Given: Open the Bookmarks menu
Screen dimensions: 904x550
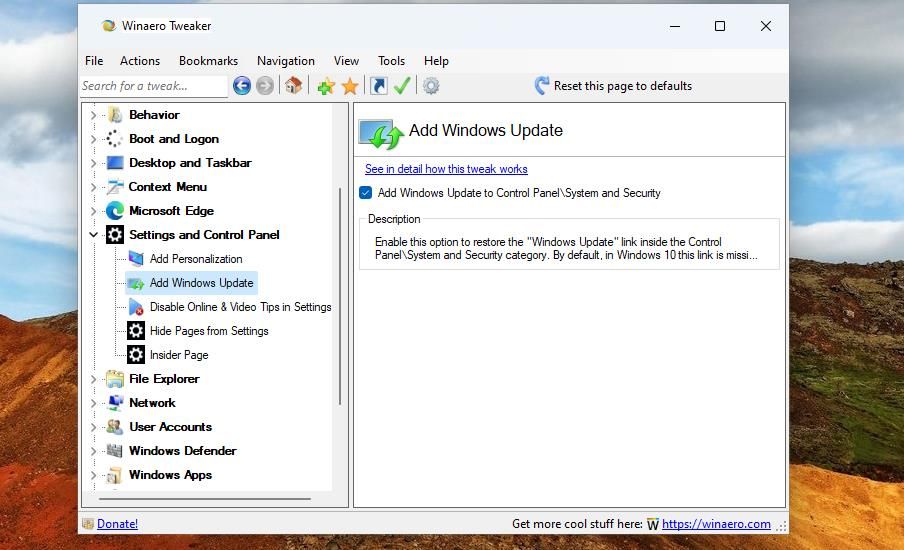Looking at the screenshot, I should pos(208,61).
